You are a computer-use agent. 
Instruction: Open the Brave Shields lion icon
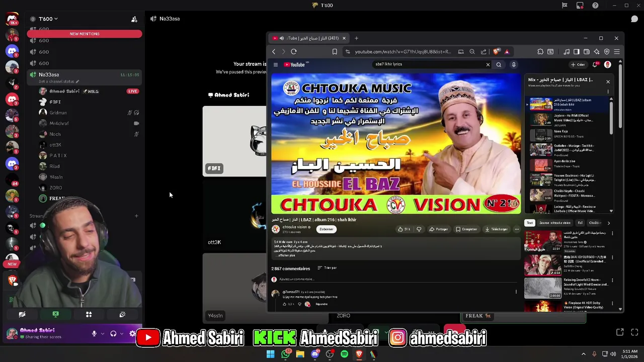tap(497, 51)
